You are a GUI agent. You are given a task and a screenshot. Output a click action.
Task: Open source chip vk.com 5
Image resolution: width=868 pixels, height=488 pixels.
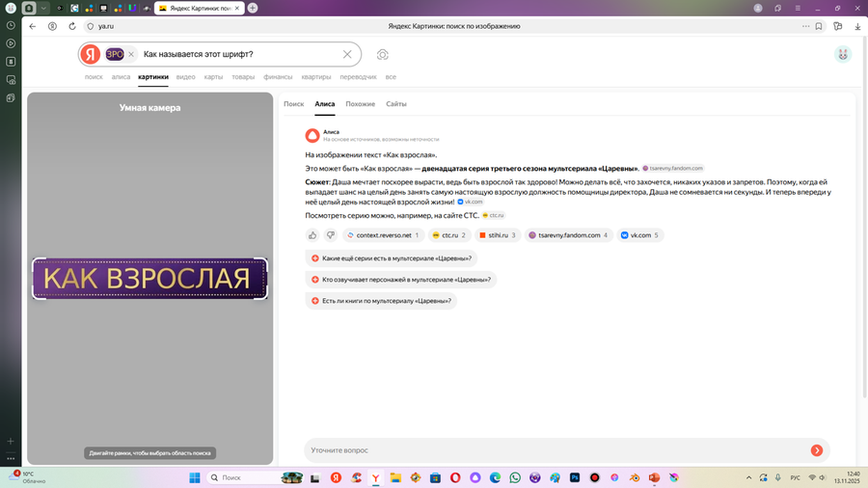(x=640, y=235)
